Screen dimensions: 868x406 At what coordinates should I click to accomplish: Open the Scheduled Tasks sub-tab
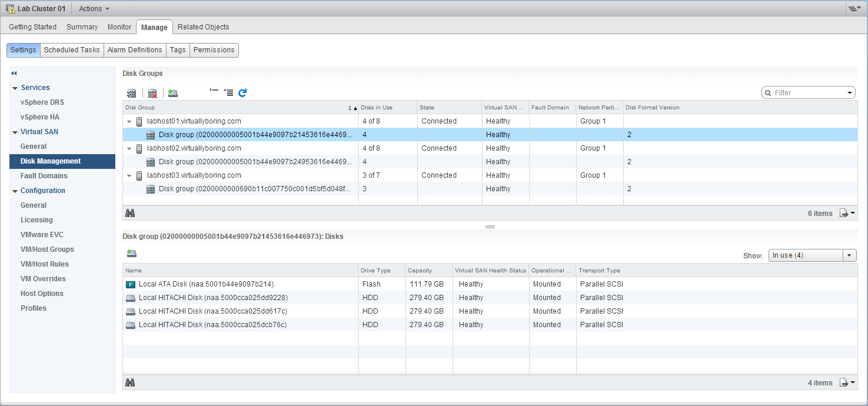coord(72,50)
